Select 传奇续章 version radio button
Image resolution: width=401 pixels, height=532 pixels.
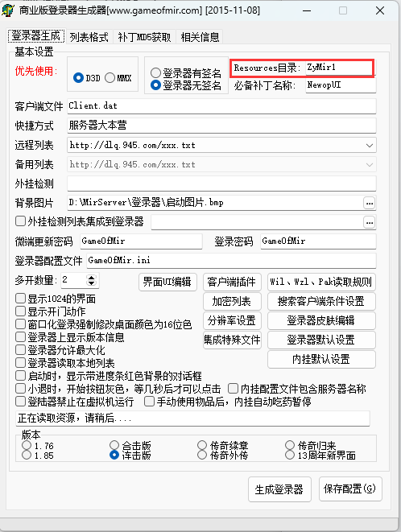click(x=202, y=445)
